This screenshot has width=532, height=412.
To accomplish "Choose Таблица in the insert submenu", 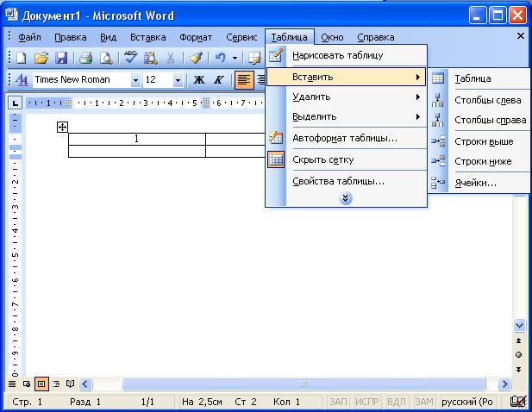I will tap(479, 78).
